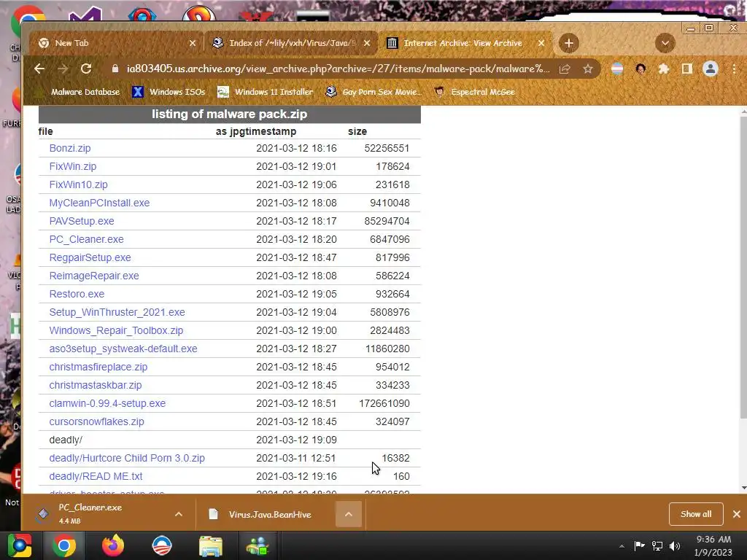
Task: Click the FixWin10.zip link
Action: coord(79,184)
